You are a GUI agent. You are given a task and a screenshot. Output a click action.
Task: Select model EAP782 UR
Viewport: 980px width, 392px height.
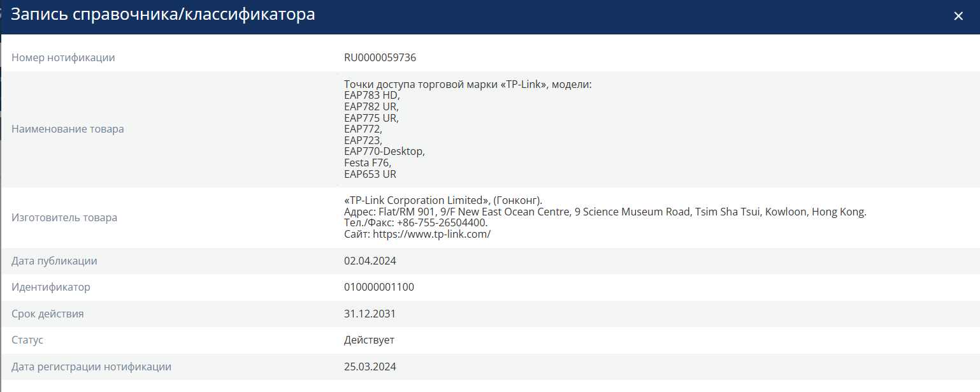click(371, 107)
